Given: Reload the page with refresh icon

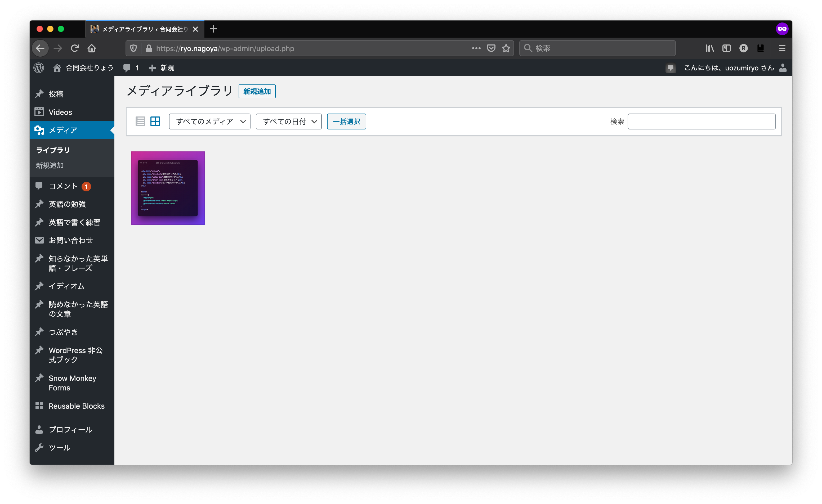Looking at the screenshot, I should (75, 48).
